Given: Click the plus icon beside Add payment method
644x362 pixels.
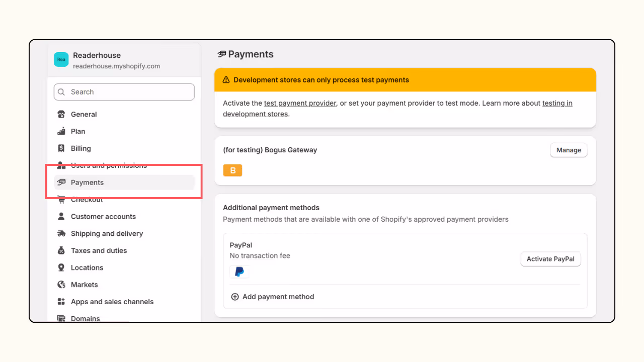Looking at the screenshot, I should (x=235, y=297).
